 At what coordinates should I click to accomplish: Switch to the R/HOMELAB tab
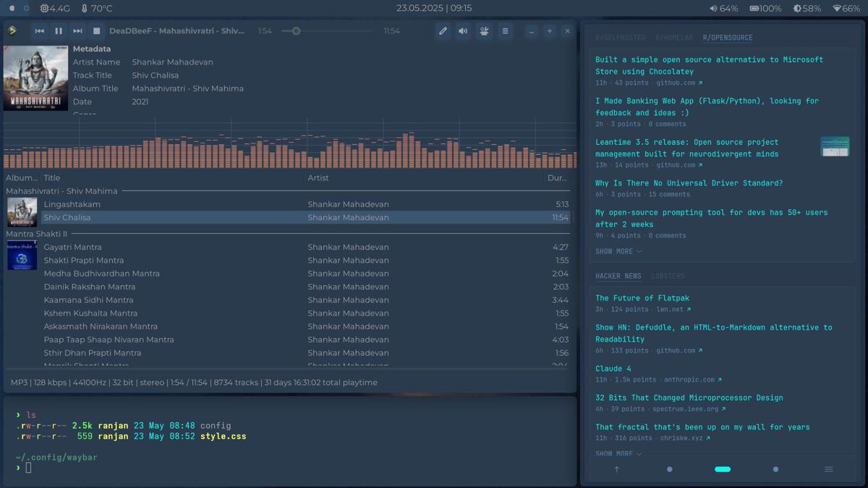(673, 38)
